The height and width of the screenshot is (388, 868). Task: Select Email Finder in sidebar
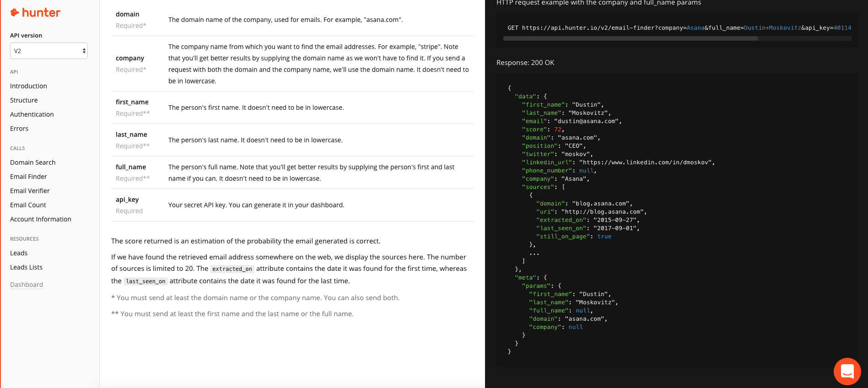[28, 177]
